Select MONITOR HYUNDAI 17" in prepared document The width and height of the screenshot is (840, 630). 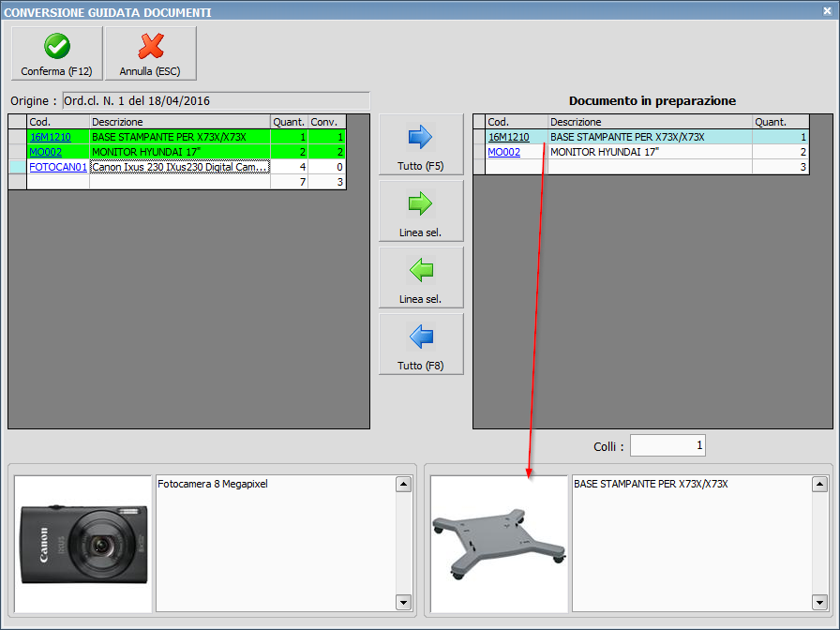pos(651,152)
